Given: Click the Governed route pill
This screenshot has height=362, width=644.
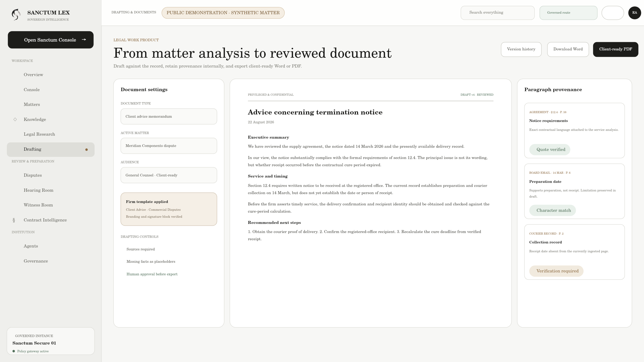Looking at the screenshot, I should tap(568, 13).
